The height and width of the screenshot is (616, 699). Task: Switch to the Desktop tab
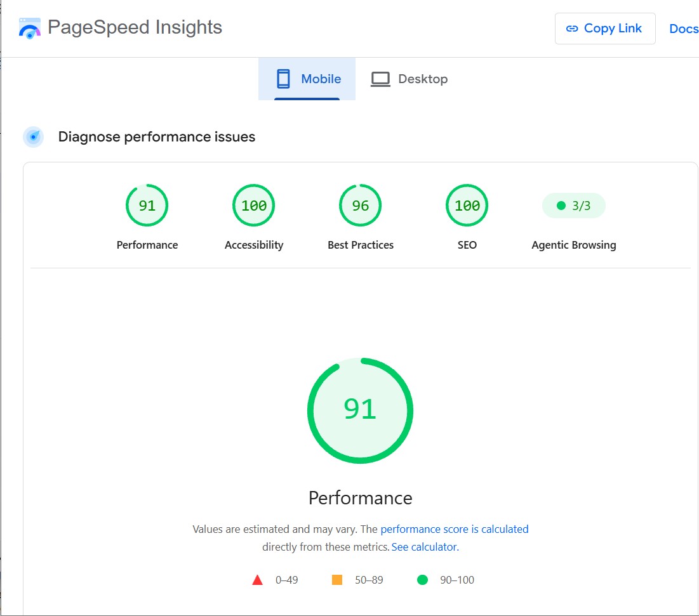click(x=409, y=79)
